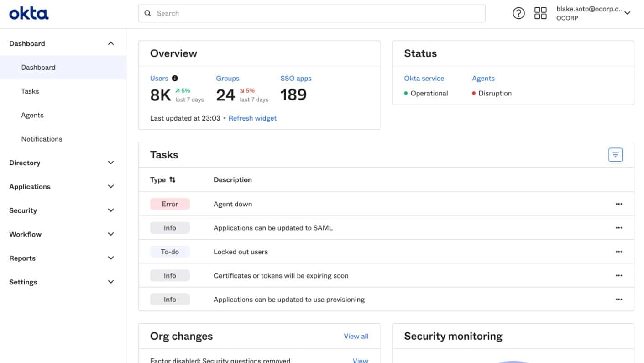Expand the Settings sidebar section
The image size is (644, 363).
(x=110, y=282)
